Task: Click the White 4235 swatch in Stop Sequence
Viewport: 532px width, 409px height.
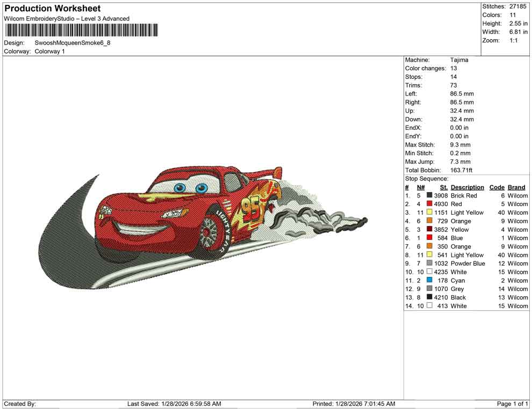Action: coord(429,272)
